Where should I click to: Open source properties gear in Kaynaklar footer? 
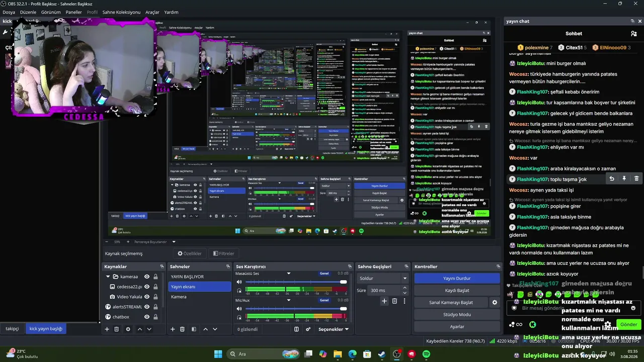128,329
